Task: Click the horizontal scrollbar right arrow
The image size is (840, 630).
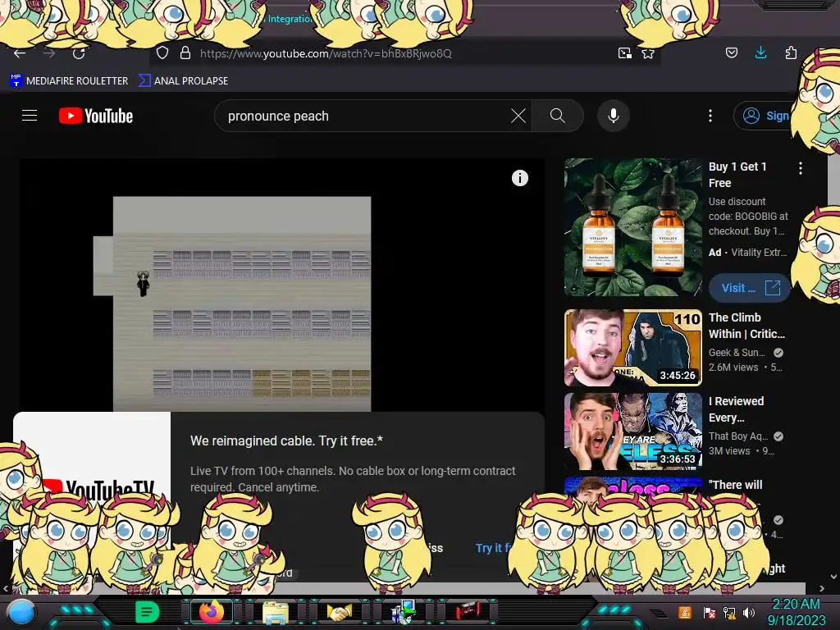Action: (x=822, y=588)
